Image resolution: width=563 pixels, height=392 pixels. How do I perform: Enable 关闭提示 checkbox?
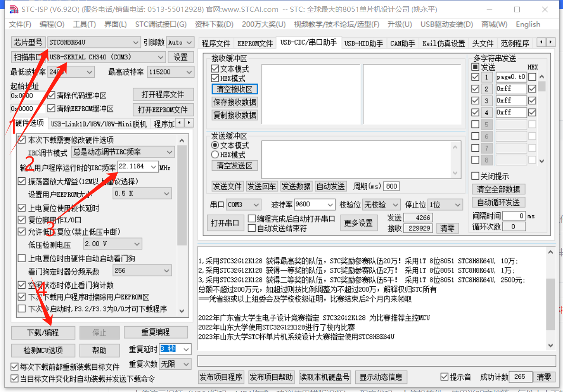click(475, 176)
